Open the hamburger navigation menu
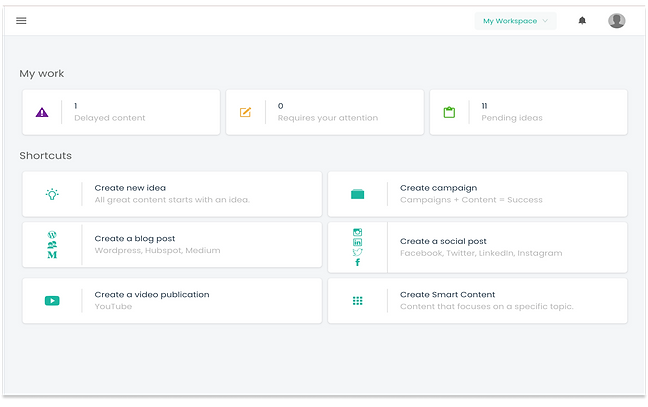 click(21, 21)
